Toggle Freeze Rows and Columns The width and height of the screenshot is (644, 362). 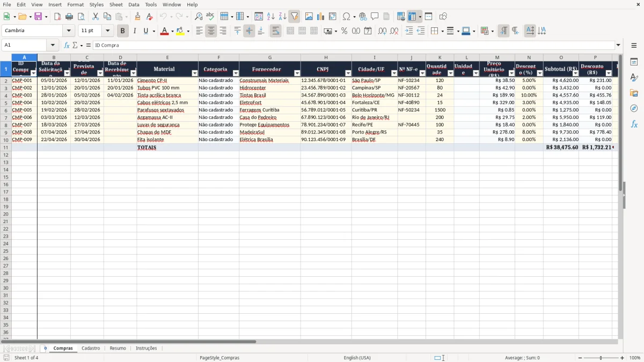[x=412, y=17]
